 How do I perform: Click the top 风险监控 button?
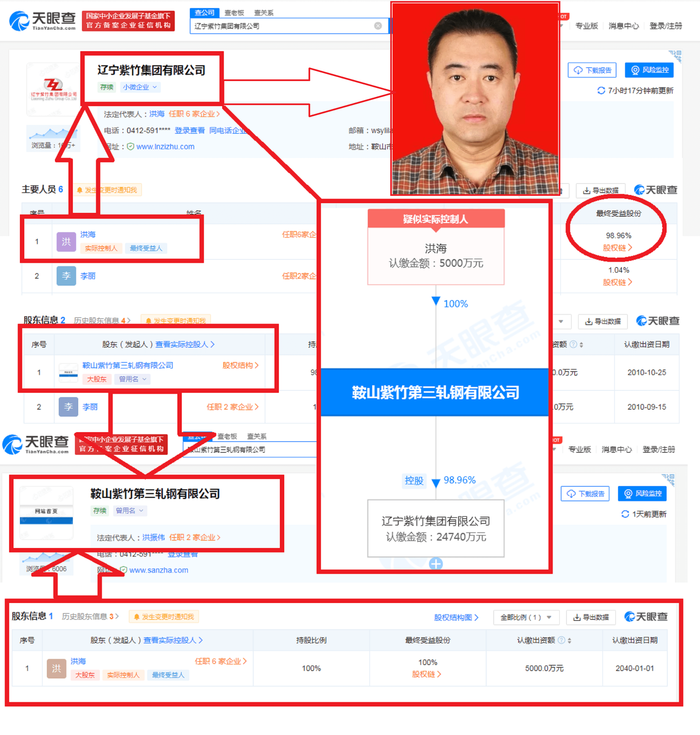[649, 70]
